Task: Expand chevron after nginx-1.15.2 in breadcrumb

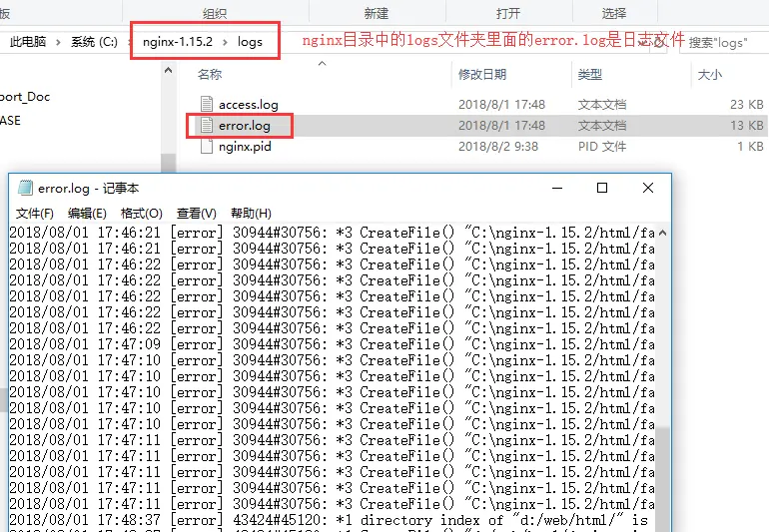Action: point(225,42)
